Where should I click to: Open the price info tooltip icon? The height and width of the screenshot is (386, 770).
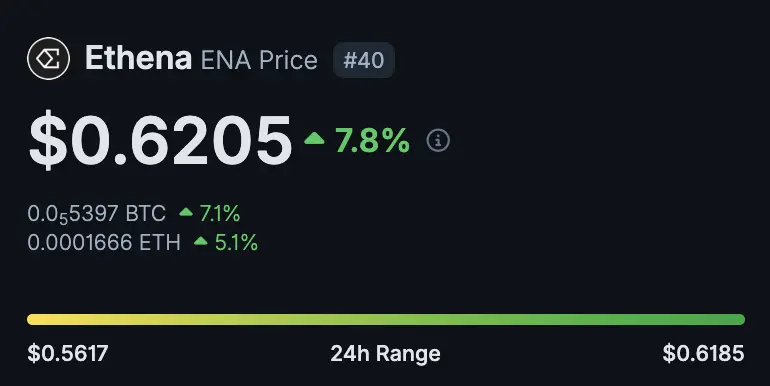[x=438, y=141]
